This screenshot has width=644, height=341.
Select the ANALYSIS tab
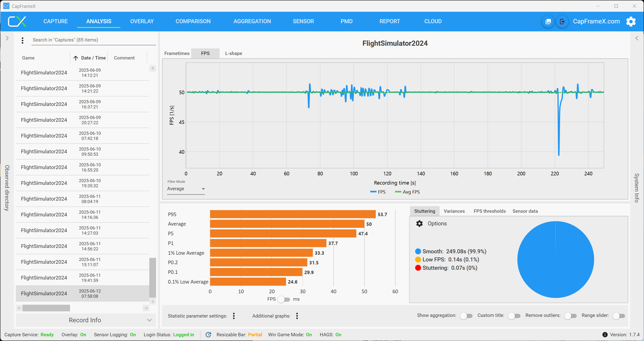coord(99,21)
